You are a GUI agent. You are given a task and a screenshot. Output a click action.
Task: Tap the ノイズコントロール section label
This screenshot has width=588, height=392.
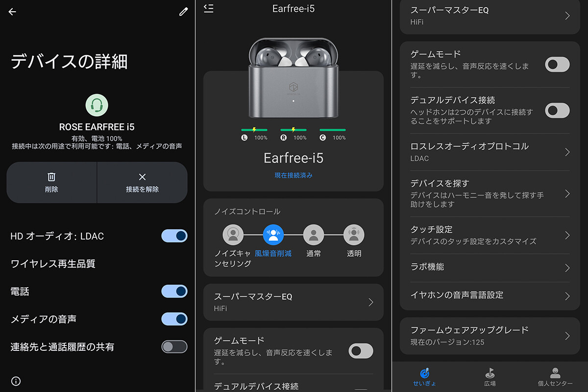pyautogui.click(x=247, y=212)
